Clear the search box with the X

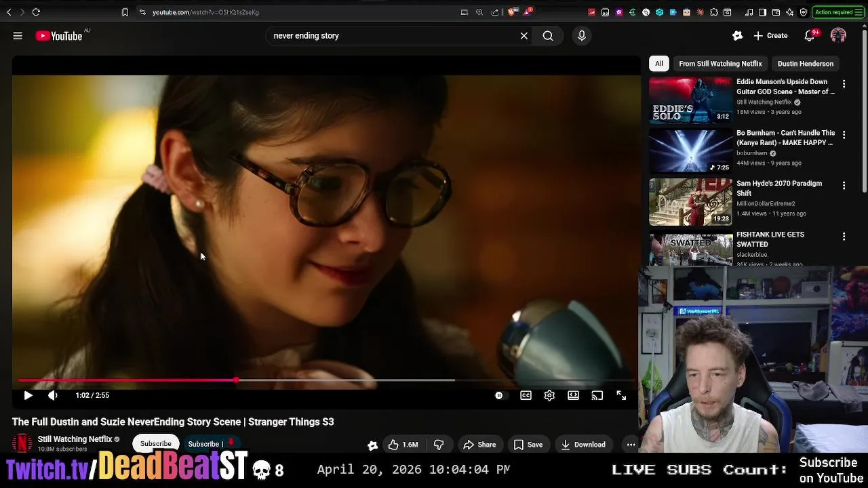[524, 36]
